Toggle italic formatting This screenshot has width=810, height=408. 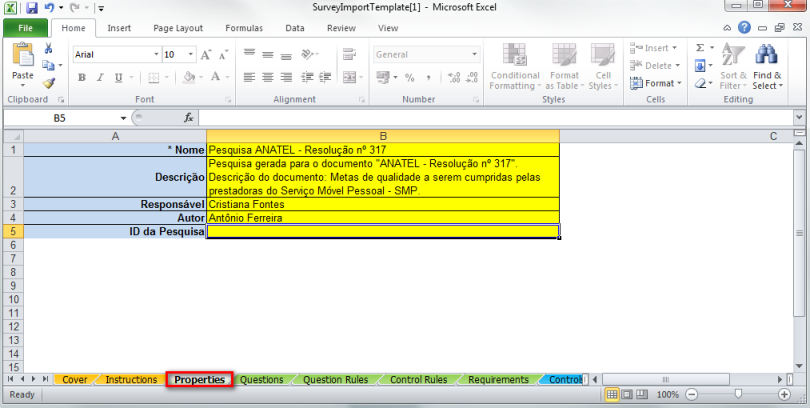[x=100, y=77]
